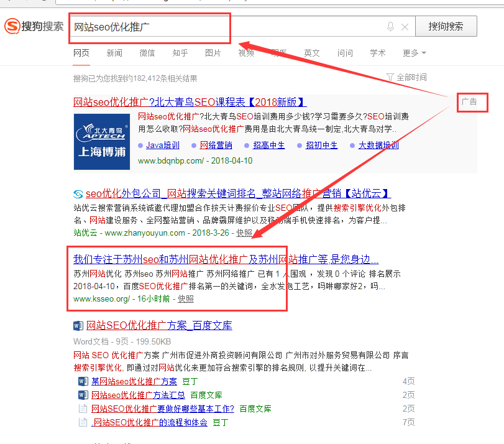This screenshot has width=504, height=444.
Task: Click the small Word icon before 某网站seo优化推广方案
Action: [x=83, y=381]
